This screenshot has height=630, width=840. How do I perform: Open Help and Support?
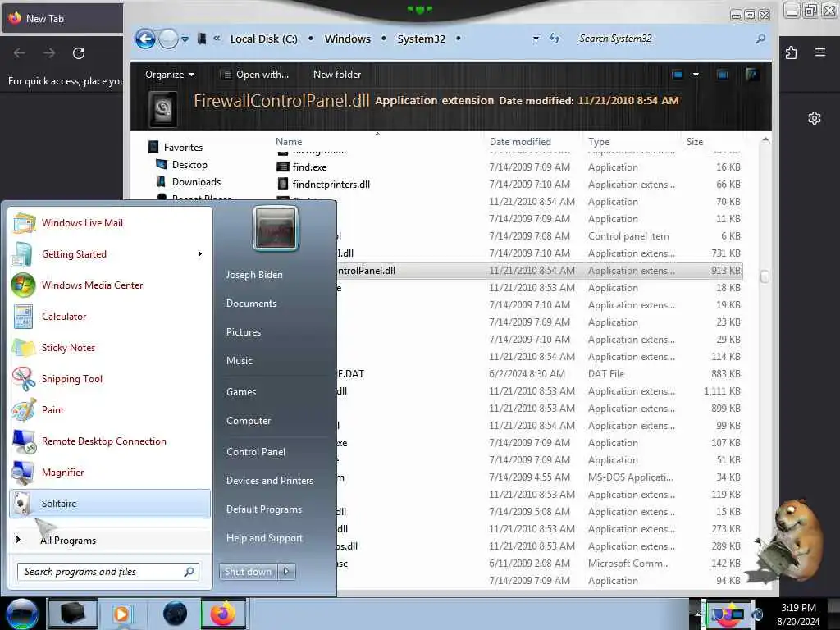264,538
